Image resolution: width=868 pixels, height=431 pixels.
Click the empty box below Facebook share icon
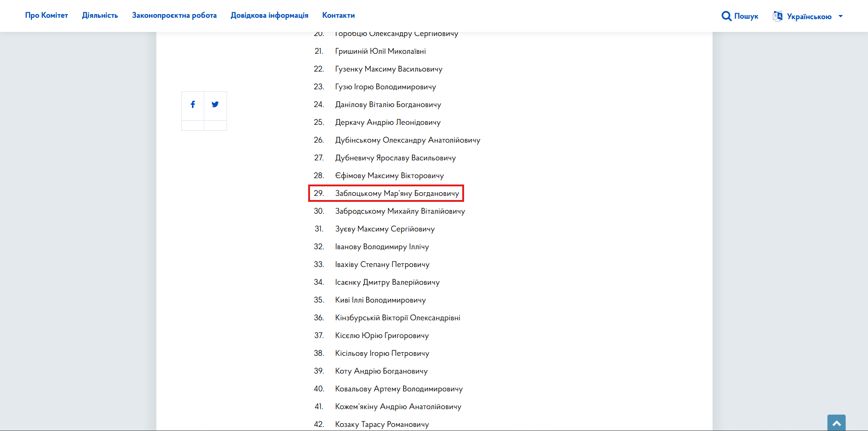pyautogui.click(x=193, y=125)
